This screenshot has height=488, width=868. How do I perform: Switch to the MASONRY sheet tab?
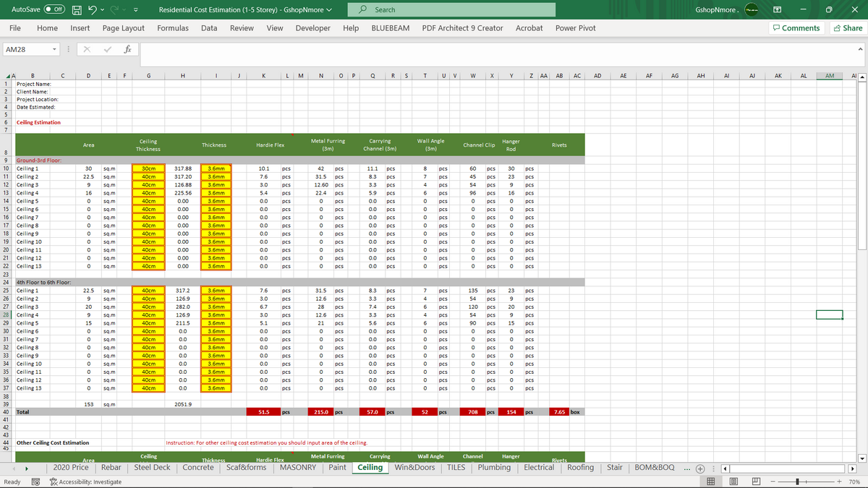pyautogui.click(x=298, y=467)
